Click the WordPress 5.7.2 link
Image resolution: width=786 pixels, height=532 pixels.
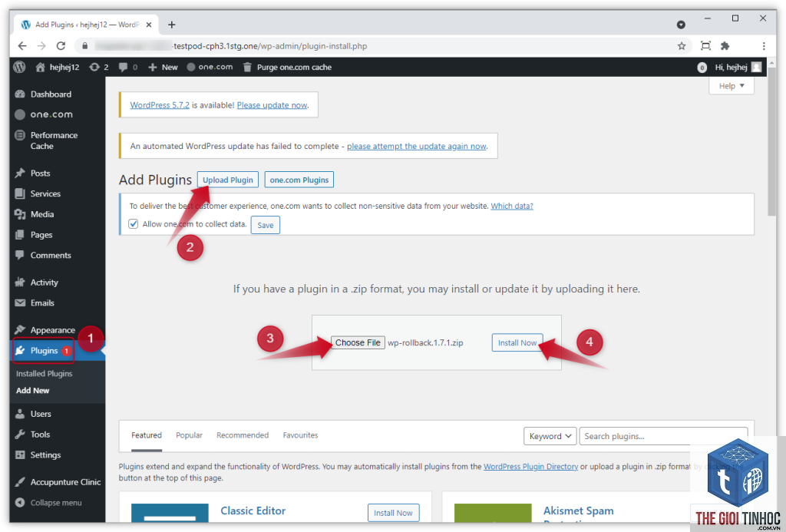(160, 105)
